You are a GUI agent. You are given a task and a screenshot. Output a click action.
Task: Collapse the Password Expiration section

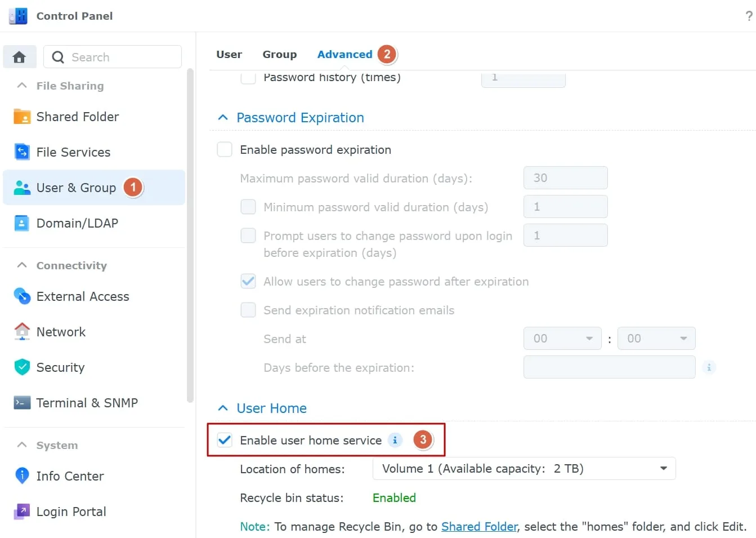[223, 117]
